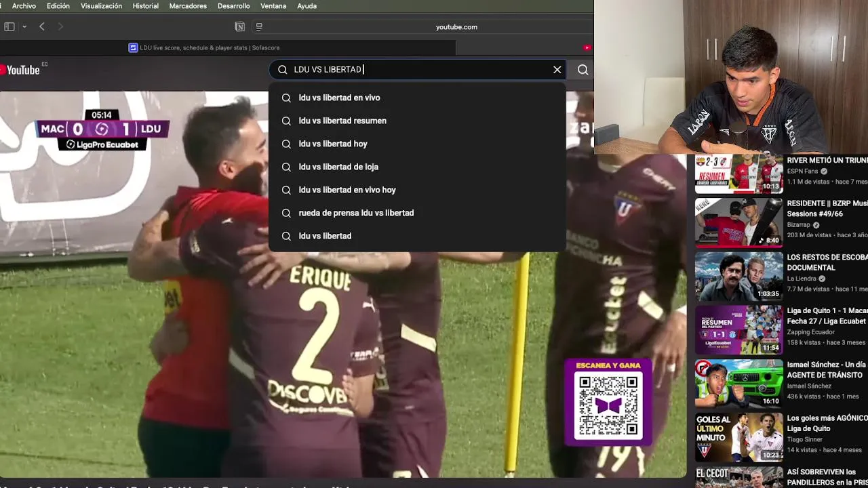Open the Ayuda menu
868x488 pixels.
click(307, 6)
